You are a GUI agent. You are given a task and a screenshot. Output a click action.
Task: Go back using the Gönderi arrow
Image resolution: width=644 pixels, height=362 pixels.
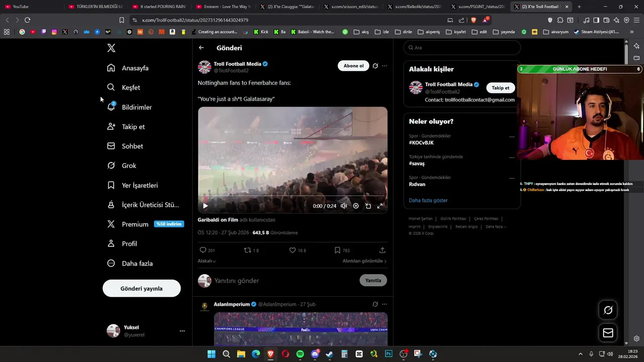tap(201, 48)
